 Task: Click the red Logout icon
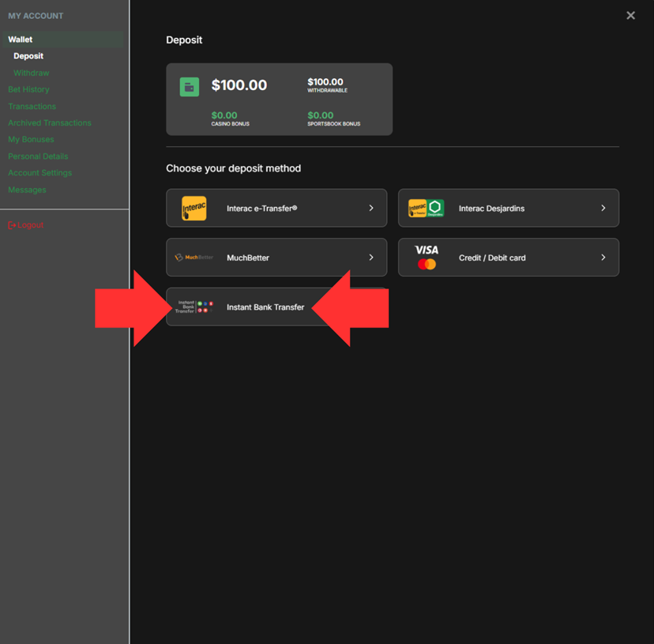(12, 225)
